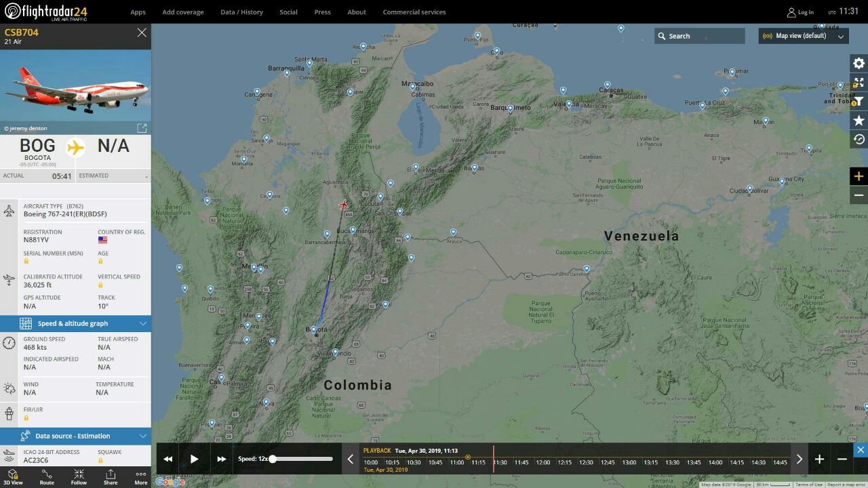Screen dimensions: 868x488
Task: Click the calibrated altitude 36,025 ft
Action: (37, 285)
